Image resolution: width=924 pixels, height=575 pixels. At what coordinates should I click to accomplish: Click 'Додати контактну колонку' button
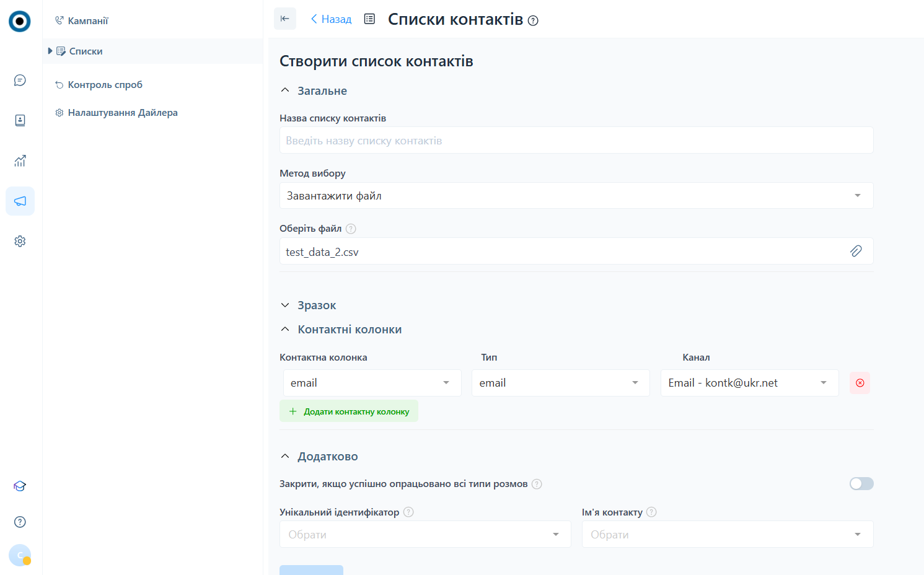tap(349, 411)
